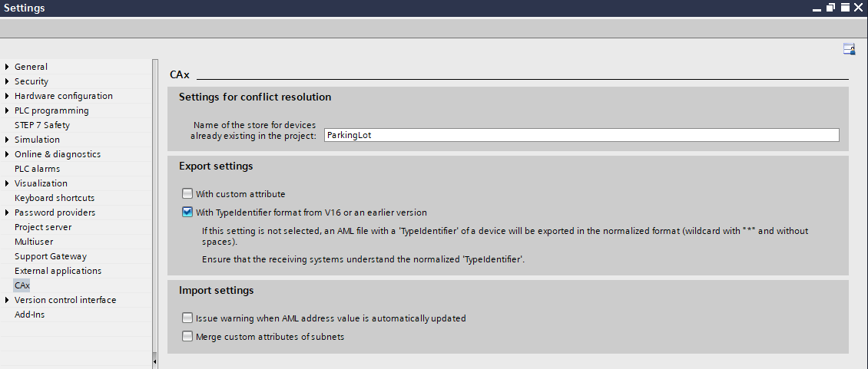Select STEP 7 Safety in the navigation
This screenshot has height=369, width=868.
pyautogui.click(x=42, y=125)
